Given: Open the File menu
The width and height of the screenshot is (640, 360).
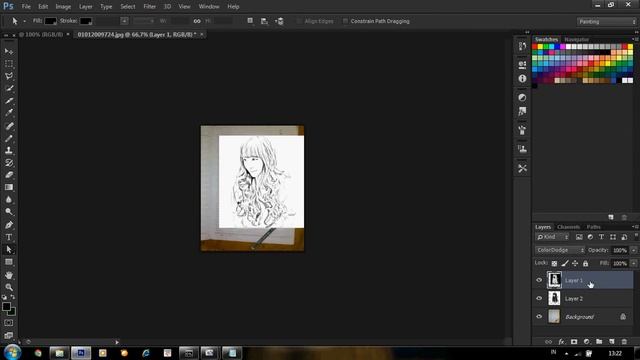Looking at the screenshot, I should pos(26,7).
